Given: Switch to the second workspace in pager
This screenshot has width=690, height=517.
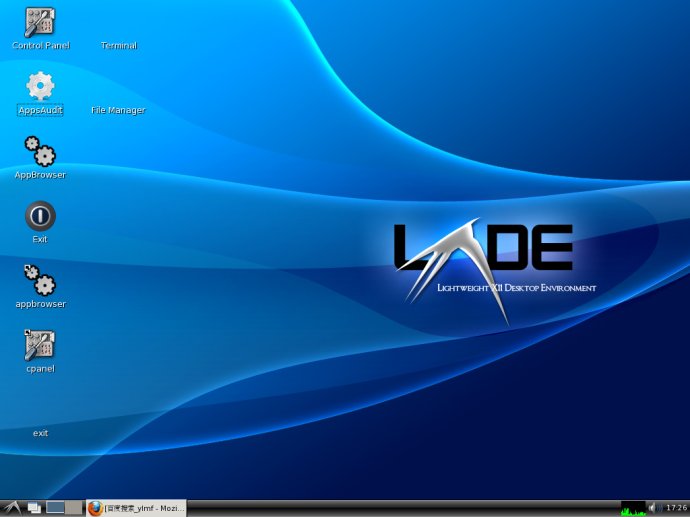Looking at the screenshot, I should point(74,508).
